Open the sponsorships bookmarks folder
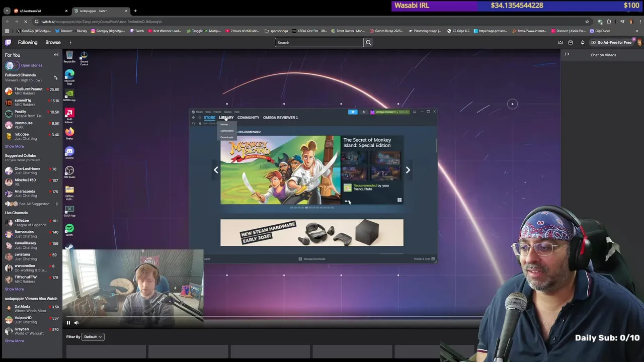Screen dimensions: 644x362 [x=277, y=31]
